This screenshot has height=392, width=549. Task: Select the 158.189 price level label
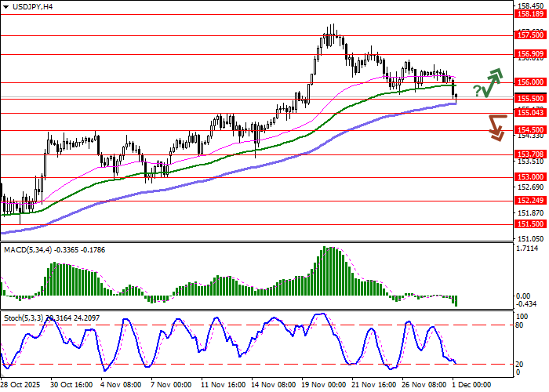[529, 14]
